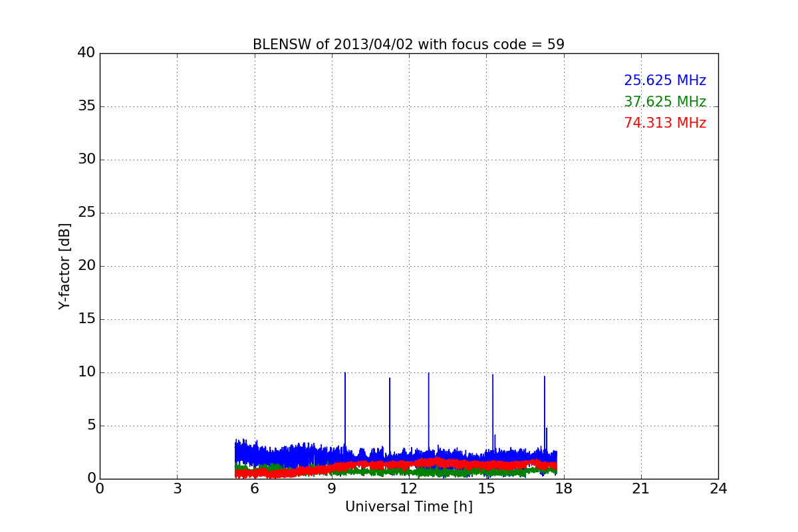This screenshot has height=532, width=798.
Task: Click the x-axis tick label '15'
Action: click(x=486, y=489)
